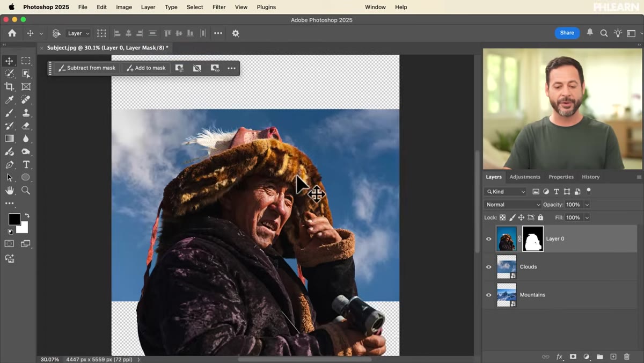This screenshot has height=363, width=644.
Task: Create a new group folder
Action: pos(600,357)
